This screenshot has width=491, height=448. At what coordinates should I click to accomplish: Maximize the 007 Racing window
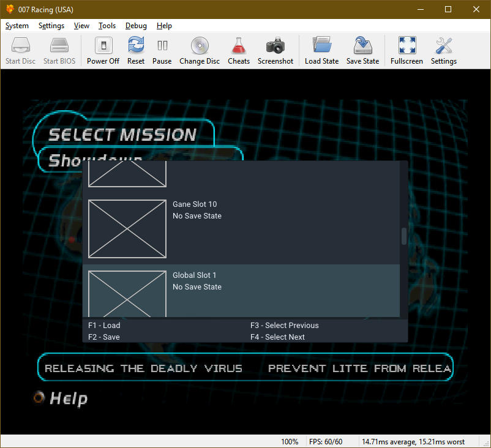(x=448, y=9)
